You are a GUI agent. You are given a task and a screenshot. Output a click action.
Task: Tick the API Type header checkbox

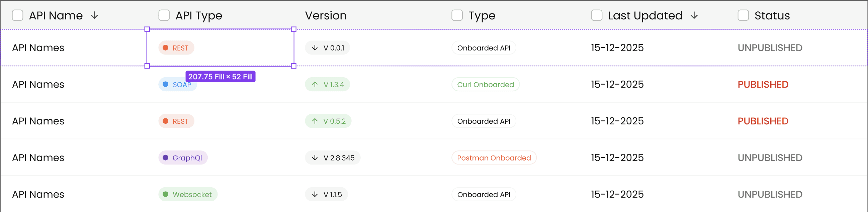164,15
